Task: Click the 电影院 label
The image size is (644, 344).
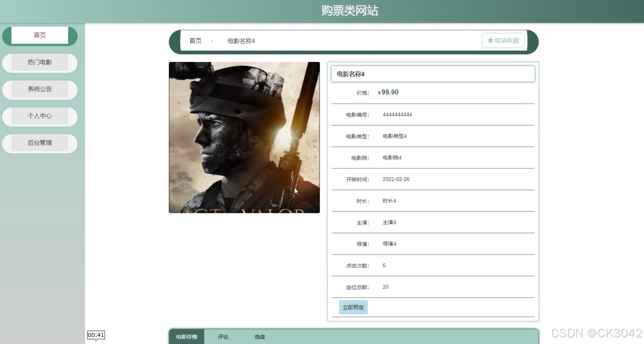Action: 360,158
